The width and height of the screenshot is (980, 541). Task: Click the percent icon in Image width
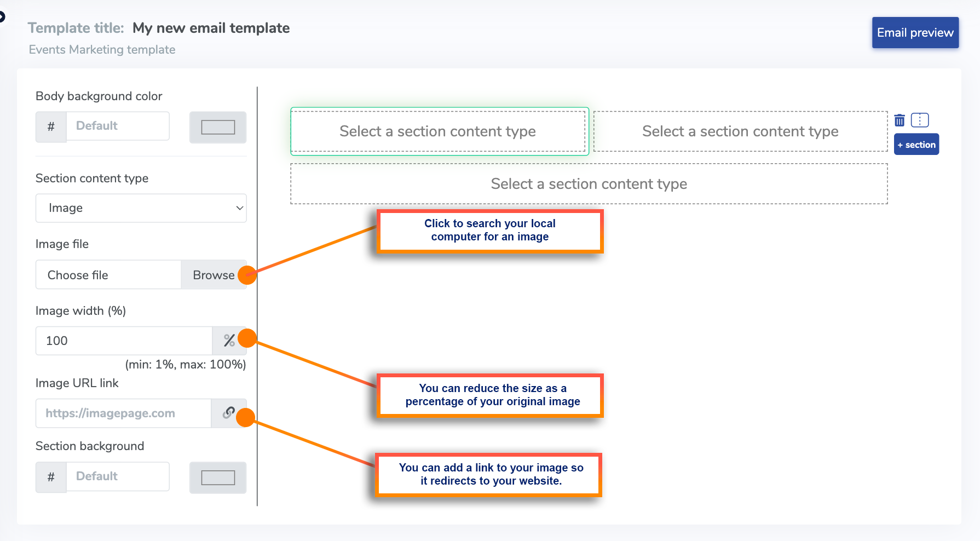[229, 341]
